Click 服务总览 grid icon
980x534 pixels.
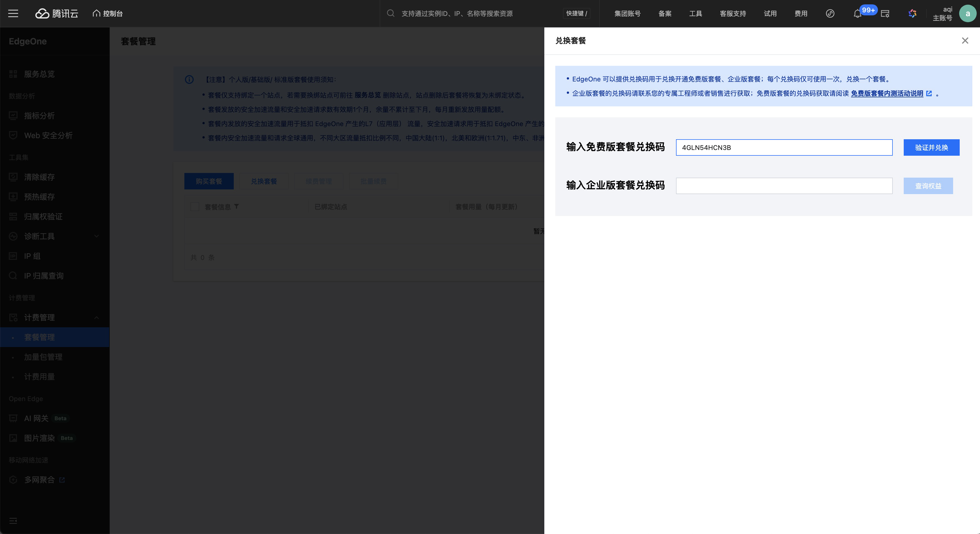[13, 74]
